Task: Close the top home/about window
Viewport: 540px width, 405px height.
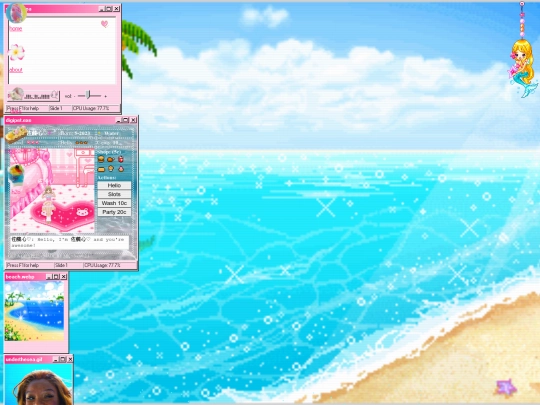Action: pos(116,8)
